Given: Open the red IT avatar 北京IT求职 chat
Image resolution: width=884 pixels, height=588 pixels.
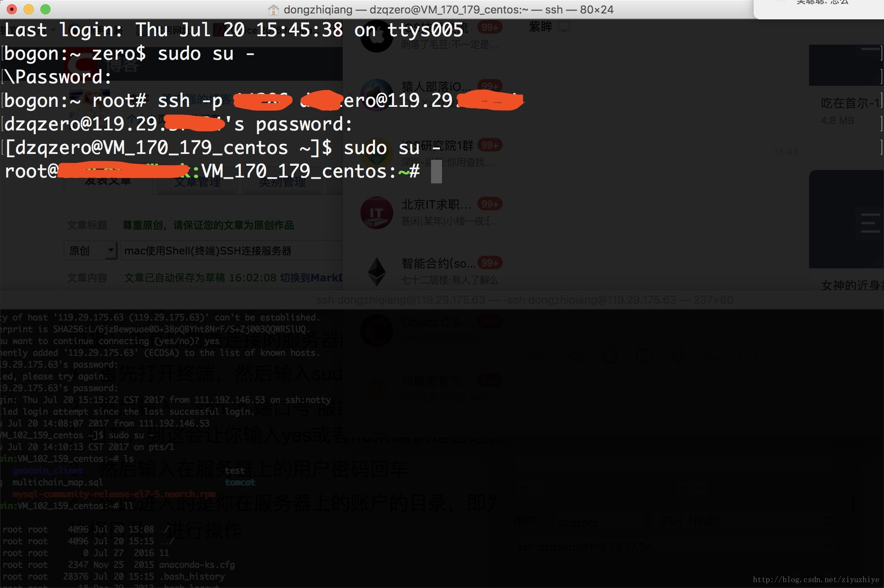Looking at the screenshot, I should 377,213.
